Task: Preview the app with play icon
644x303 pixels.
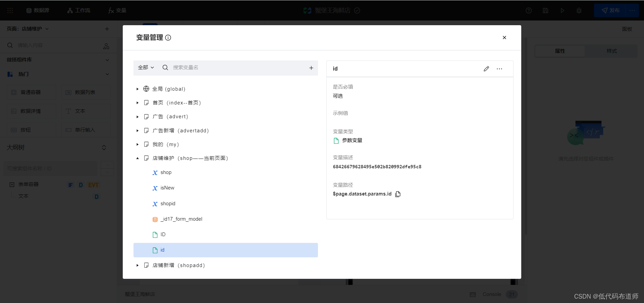Action: (562, 10)
